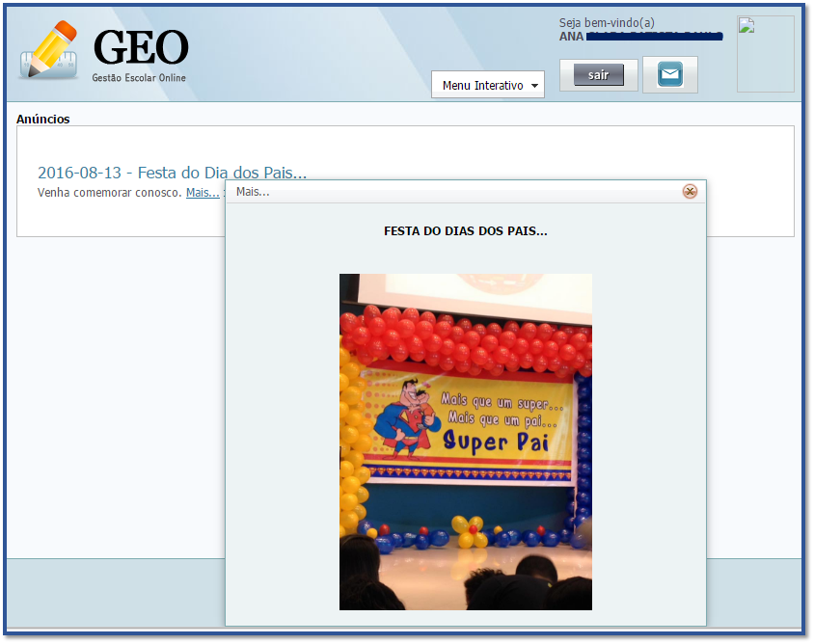
Task: Click the FESTA DO DIAS DOS PAIS heading
Action: [465, 231]
